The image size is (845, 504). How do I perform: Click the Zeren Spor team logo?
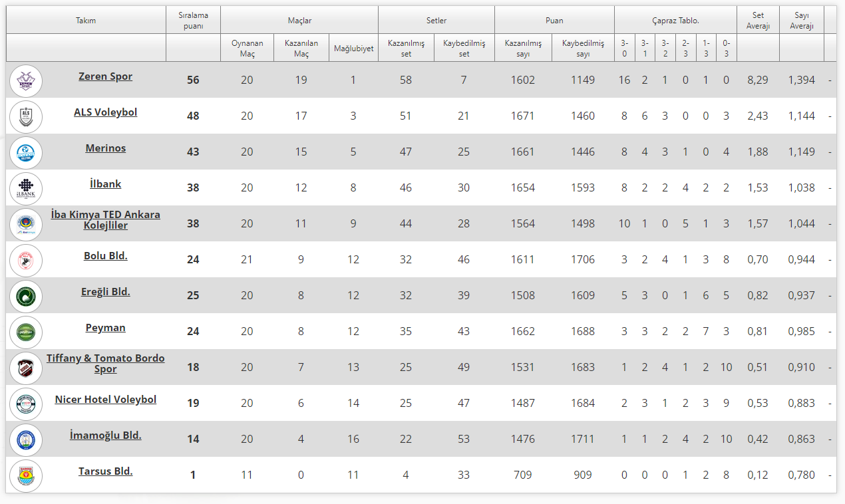26,81
